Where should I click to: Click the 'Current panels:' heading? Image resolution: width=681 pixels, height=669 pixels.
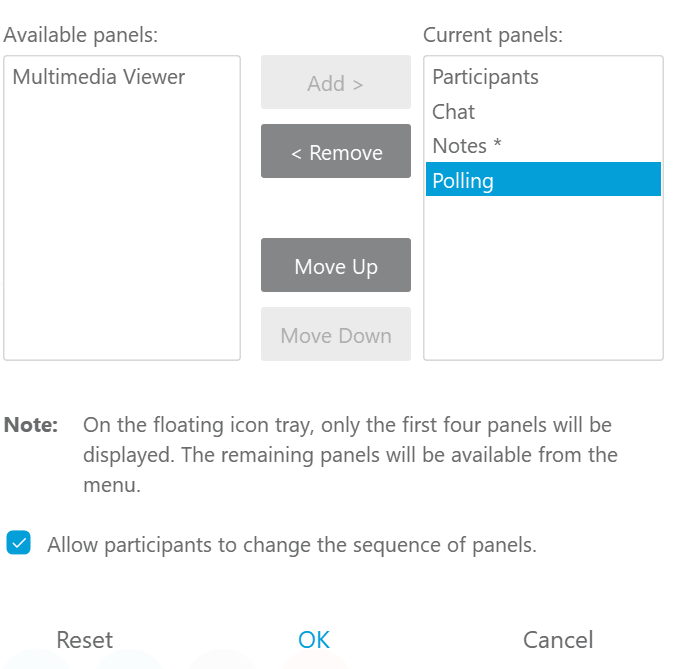tap(493, 35)
